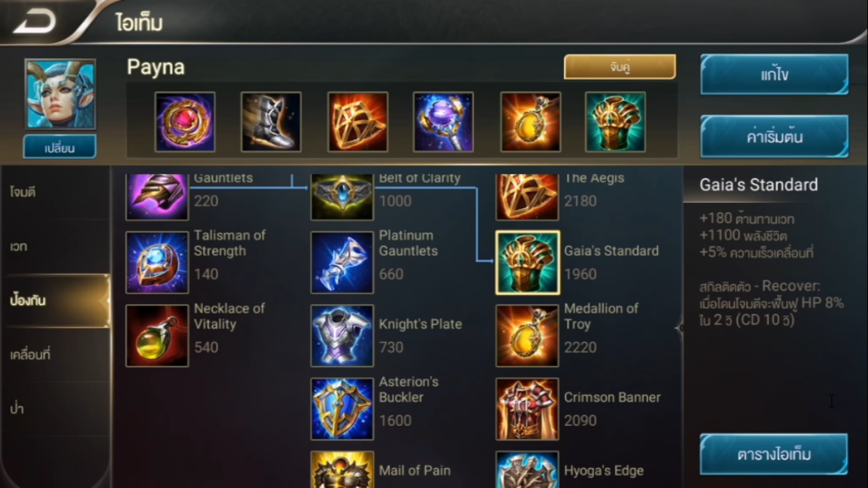
Task: Pick Knight's Plate armor icon
Action: (342, 335)
